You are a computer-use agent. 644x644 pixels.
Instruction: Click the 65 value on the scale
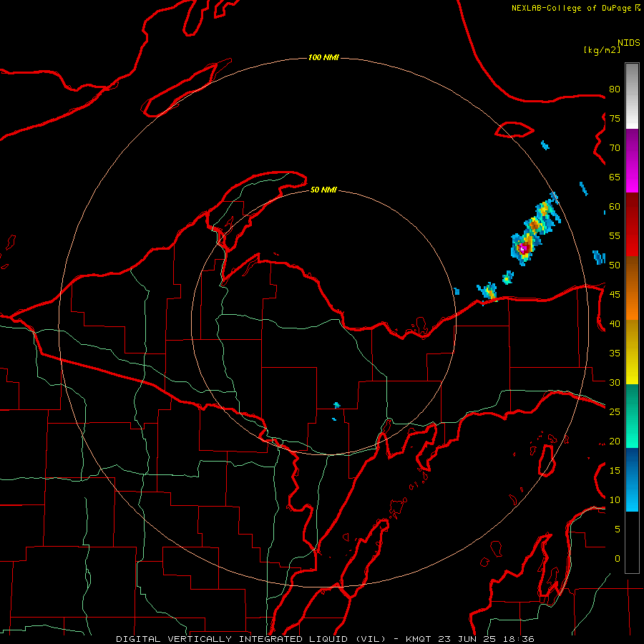[x=615, y=177]
